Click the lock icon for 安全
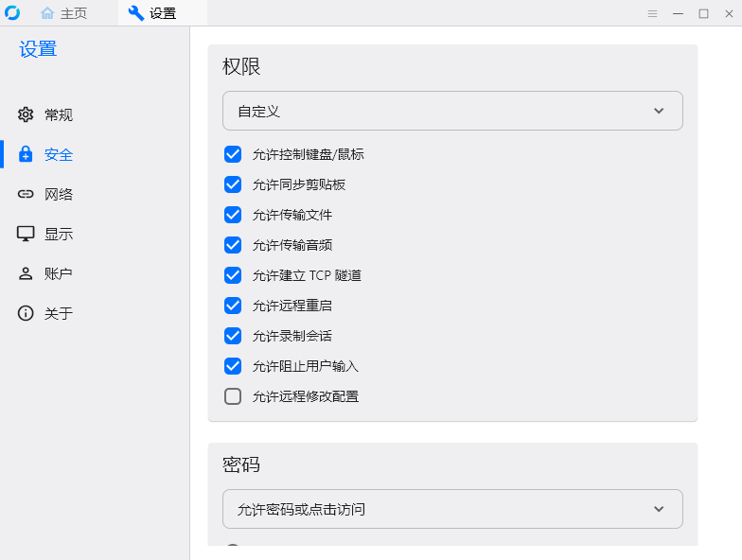The image size is (742, 560). 26,155
